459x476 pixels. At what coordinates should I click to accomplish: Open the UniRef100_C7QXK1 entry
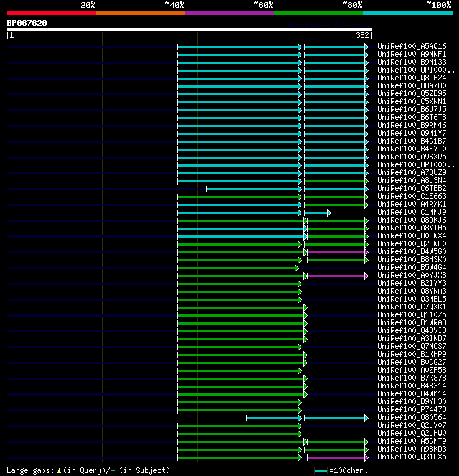412,307
